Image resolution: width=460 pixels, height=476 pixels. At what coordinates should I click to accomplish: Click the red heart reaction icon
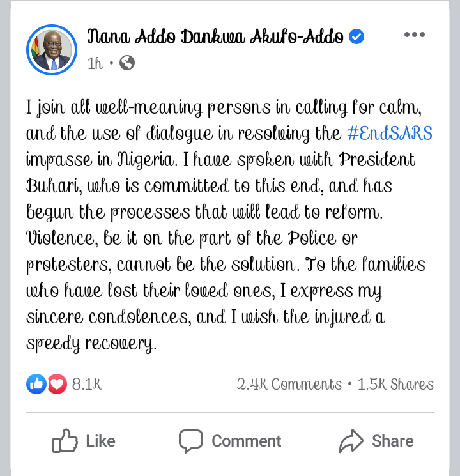57,384
